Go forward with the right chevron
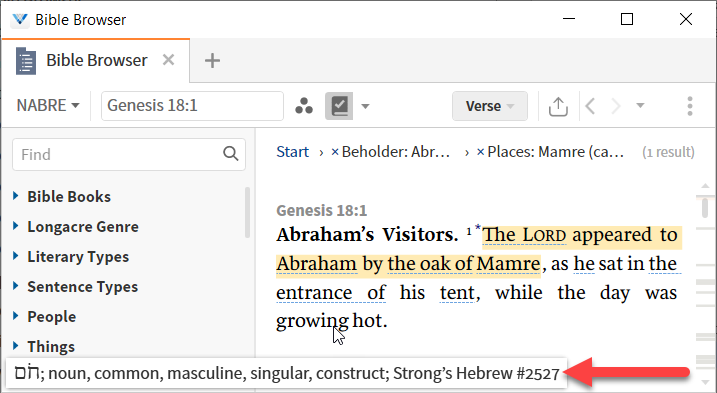Screen dimensions: 717x393 (616, 106)
